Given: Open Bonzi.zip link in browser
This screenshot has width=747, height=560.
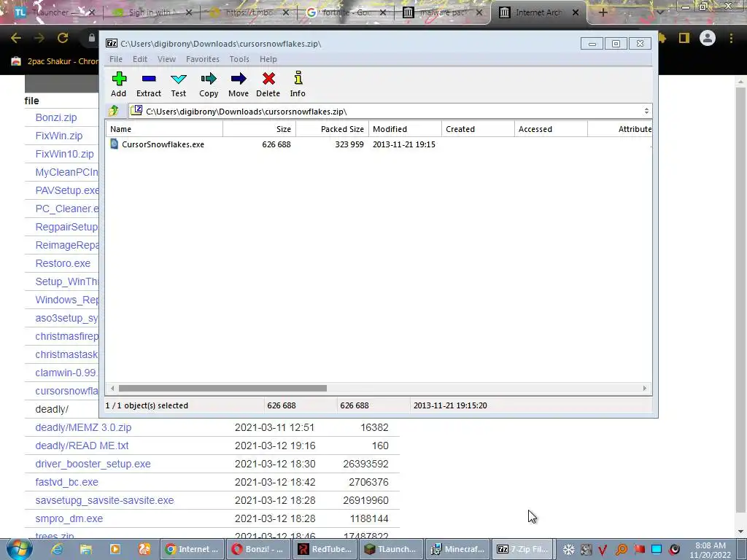Looking at the screenshot, I should [55, 117].
